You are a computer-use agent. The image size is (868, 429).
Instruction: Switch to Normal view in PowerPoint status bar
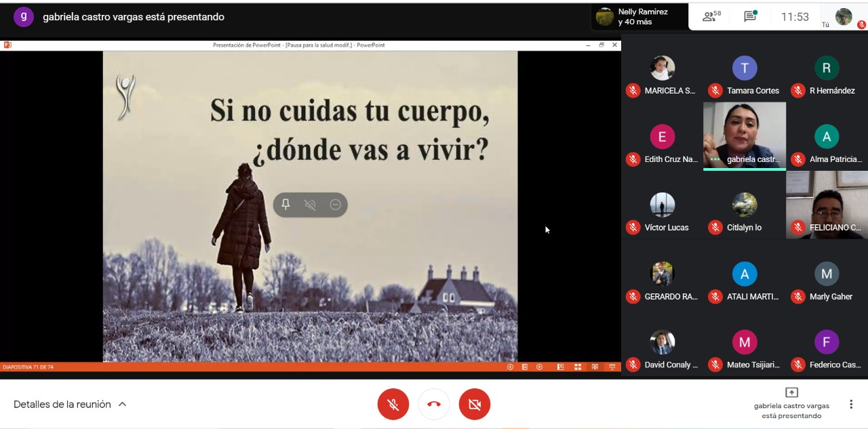pos(561,367)
